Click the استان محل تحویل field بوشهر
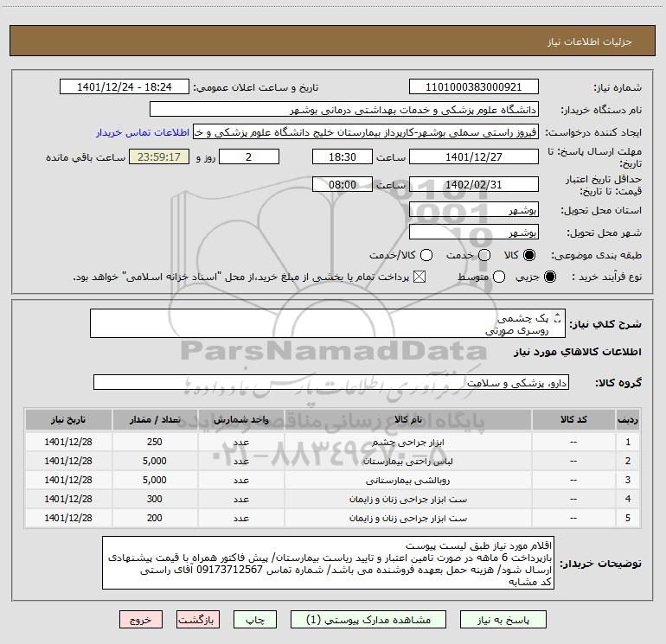 point(474,209)
